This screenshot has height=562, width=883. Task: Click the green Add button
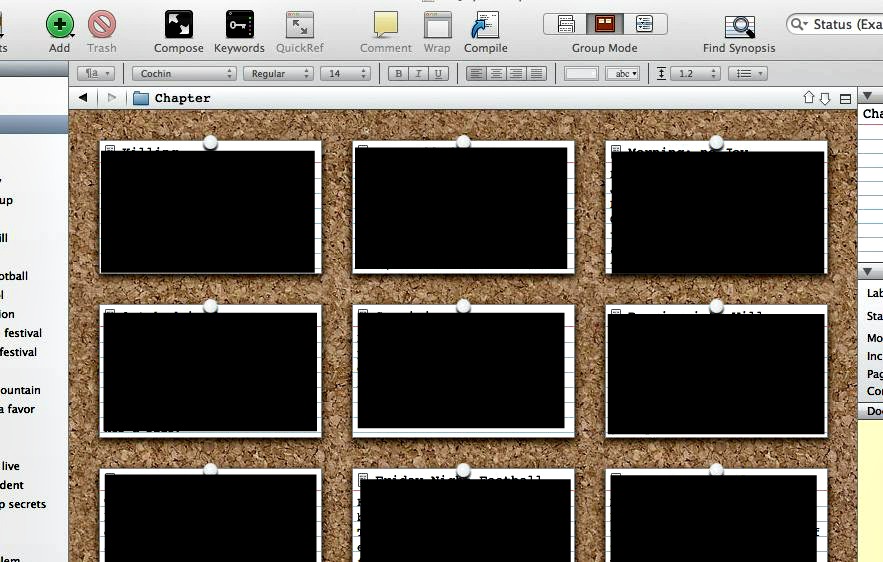[60, 25]
